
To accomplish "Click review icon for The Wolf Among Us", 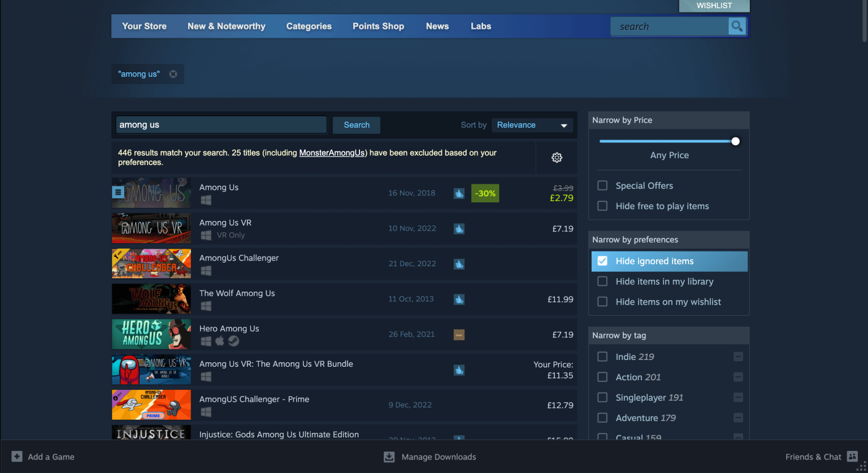I will (459, 300).
